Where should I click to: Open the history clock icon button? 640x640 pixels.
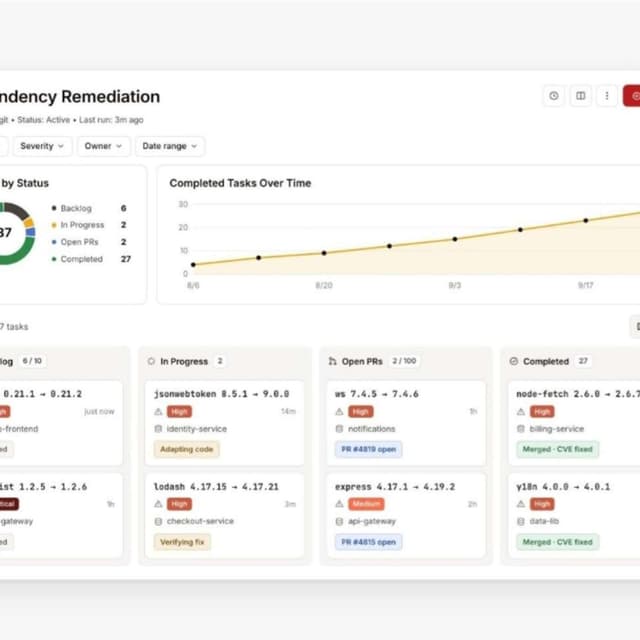coord(553,96)
